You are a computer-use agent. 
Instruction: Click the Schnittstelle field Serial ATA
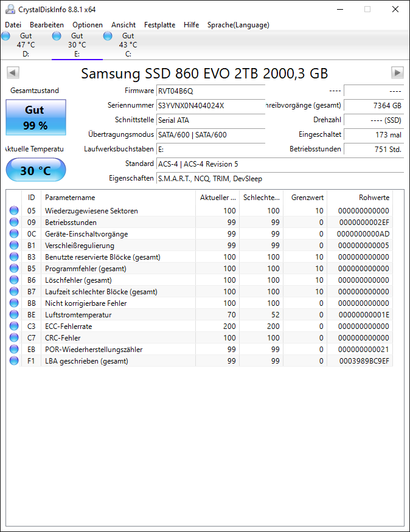click(x=210, y=120)
